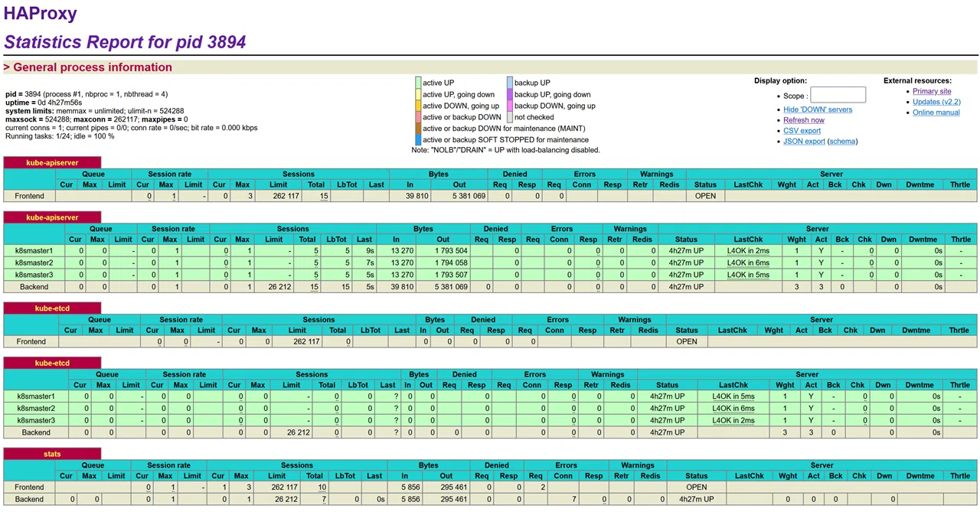Select k8smaster2 row label under kube-etcd
980x512 pixels.
click(x=36, y=409)
